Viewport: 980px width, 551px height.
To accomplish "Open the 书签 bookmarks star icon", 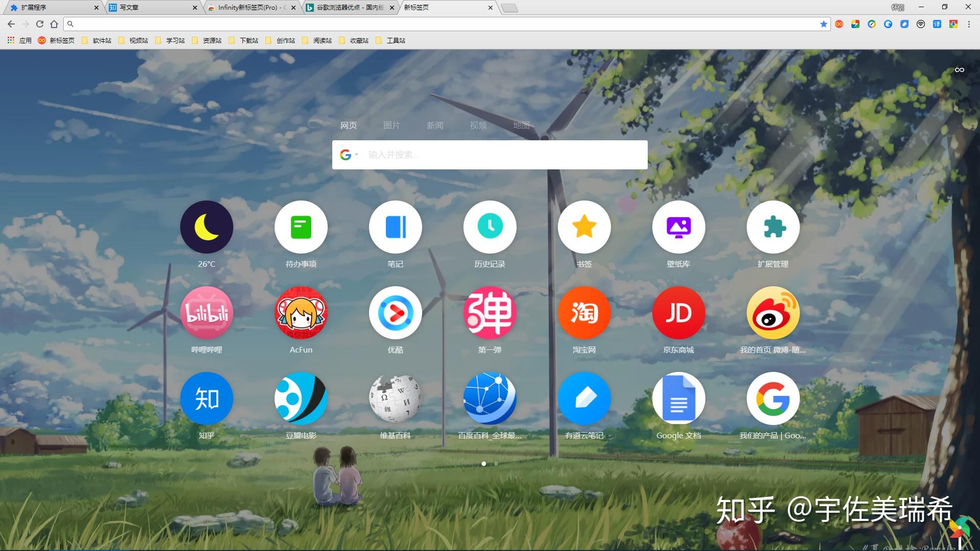I will tap(584, 227).
